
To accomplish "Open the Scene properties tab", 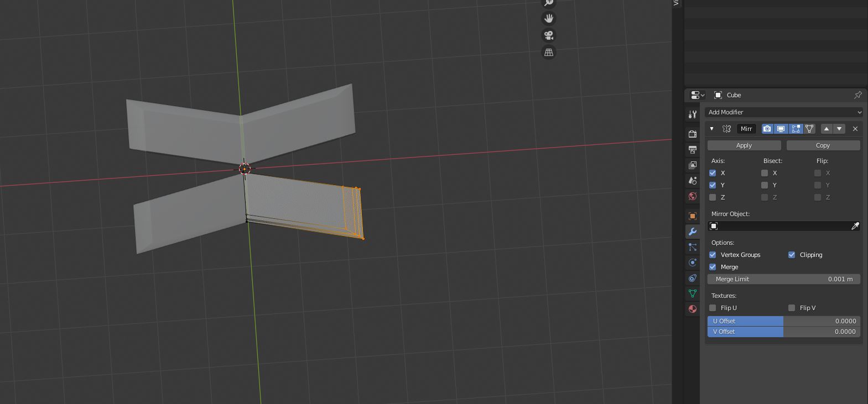I will coord(693,180).
